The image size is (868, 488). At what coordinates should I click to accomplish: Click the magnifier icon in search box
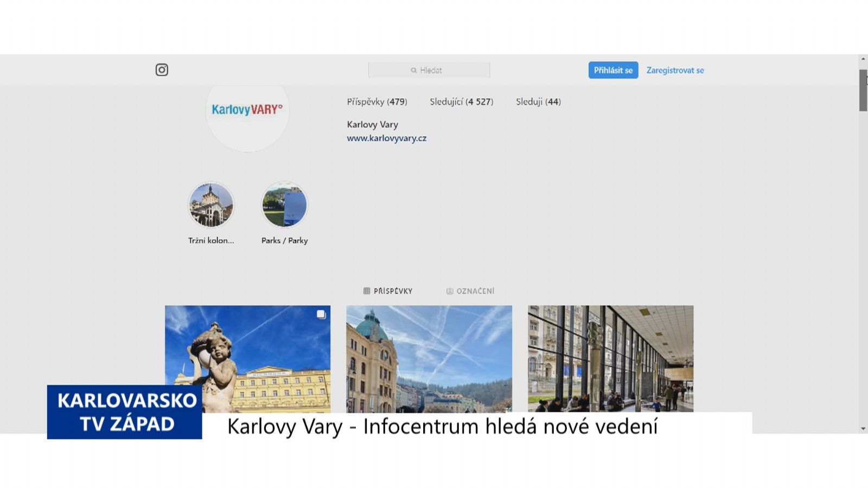click(413, 70)
